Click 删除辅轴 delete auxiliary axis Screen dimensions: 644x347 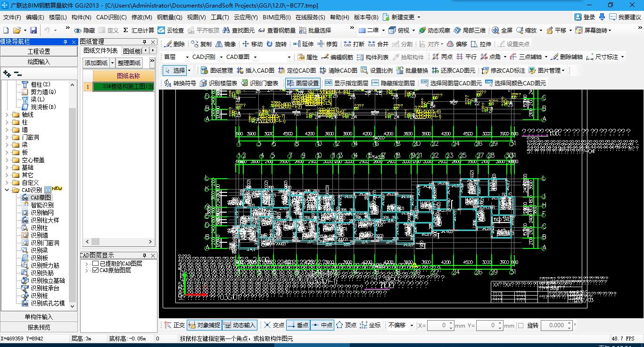(x=567, y=57)
